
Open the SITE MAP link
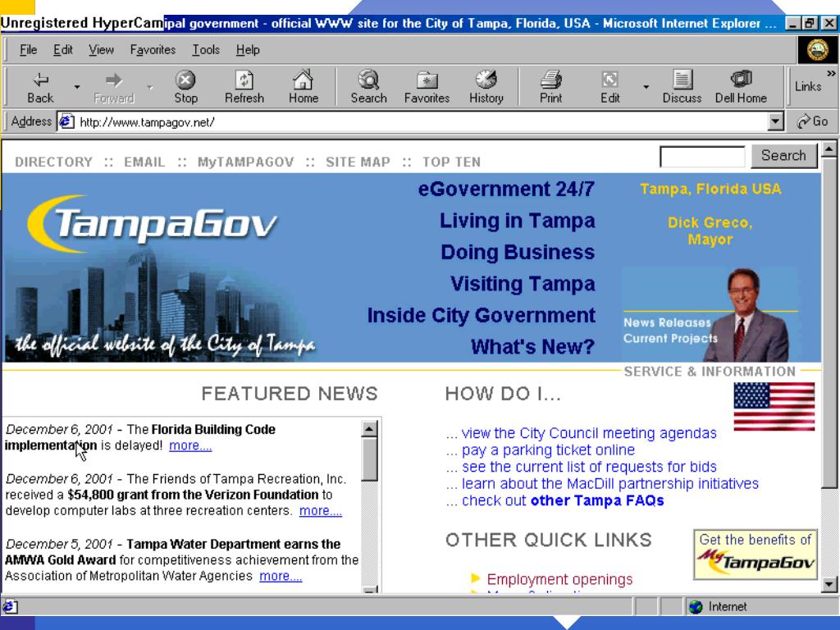coord(358,162)
